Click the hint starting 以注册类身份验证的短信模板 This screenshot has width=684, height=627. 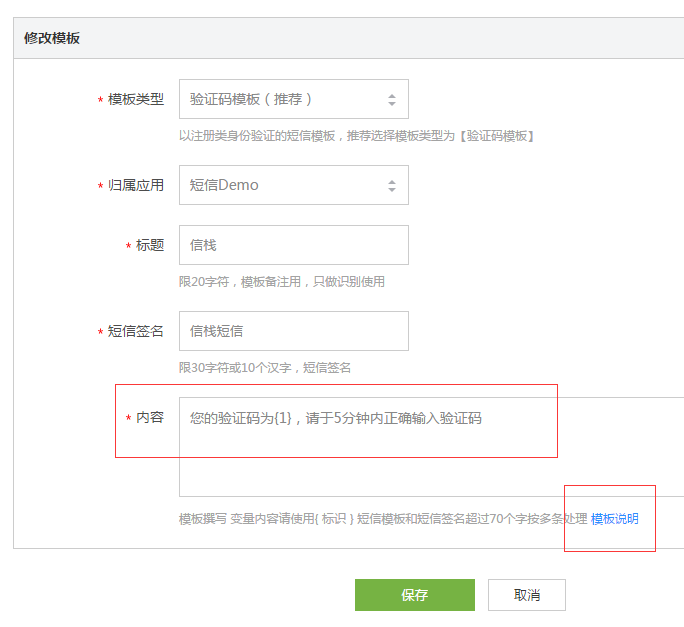[356, 136]
